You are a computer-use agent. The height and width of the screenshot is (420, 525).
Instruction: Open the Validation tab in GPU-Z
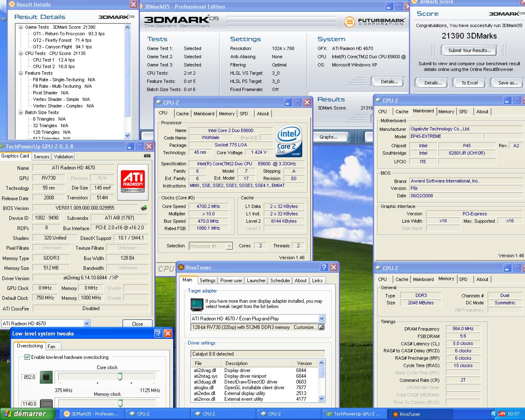[64, 157]
